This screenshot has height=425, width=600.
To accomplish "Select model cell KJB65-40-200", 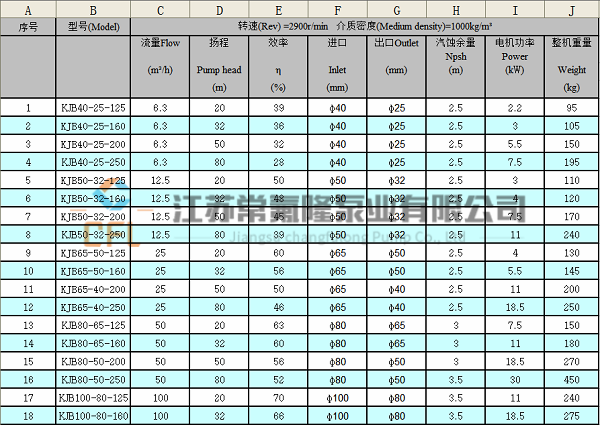I will (x=93, y=288).
